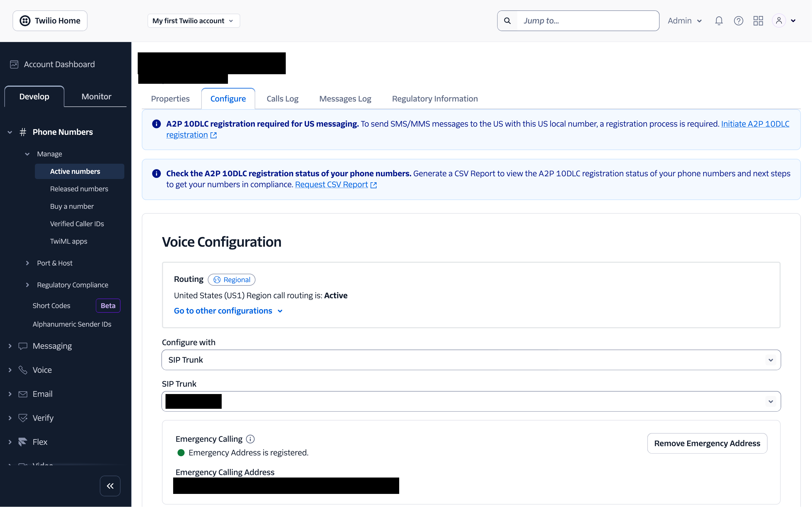Viewport: 812px width, 507px height.
Task: Open the help question-mark icon
Action: coord(738,21)
